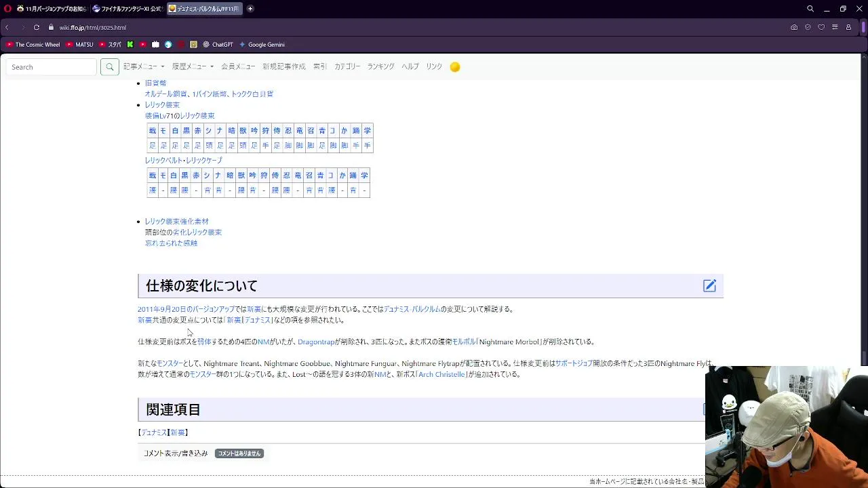Open the 2011年9月20日のバージョンアップ link

186,309
